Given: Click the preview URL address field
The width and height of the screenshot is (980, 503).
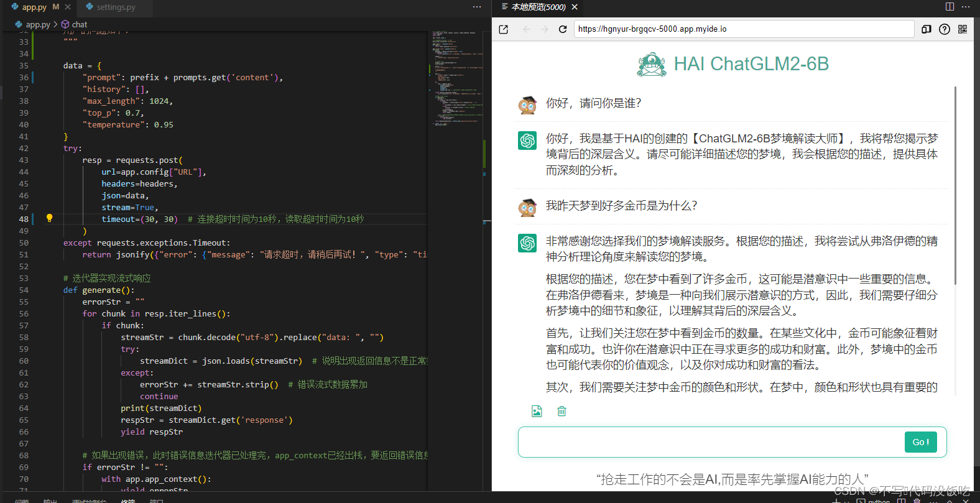Looking at the screenshot, I should coord(744,29).
